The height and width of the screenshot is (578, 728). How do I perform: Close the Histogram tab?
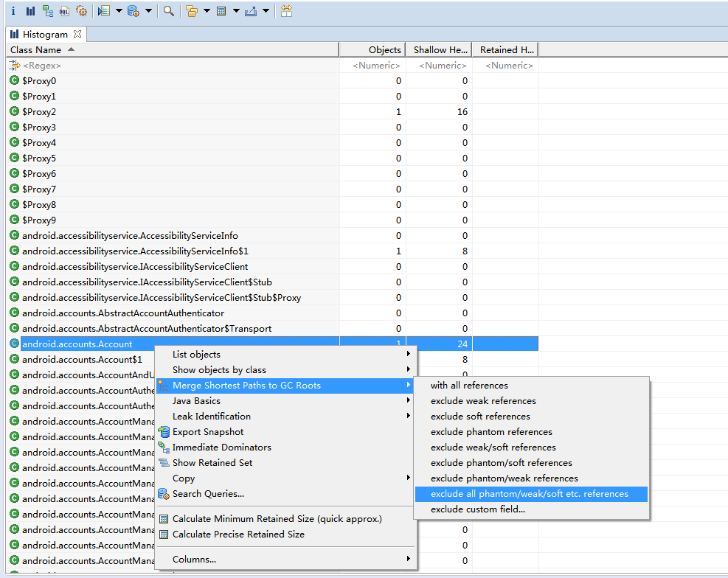point(77,34)
